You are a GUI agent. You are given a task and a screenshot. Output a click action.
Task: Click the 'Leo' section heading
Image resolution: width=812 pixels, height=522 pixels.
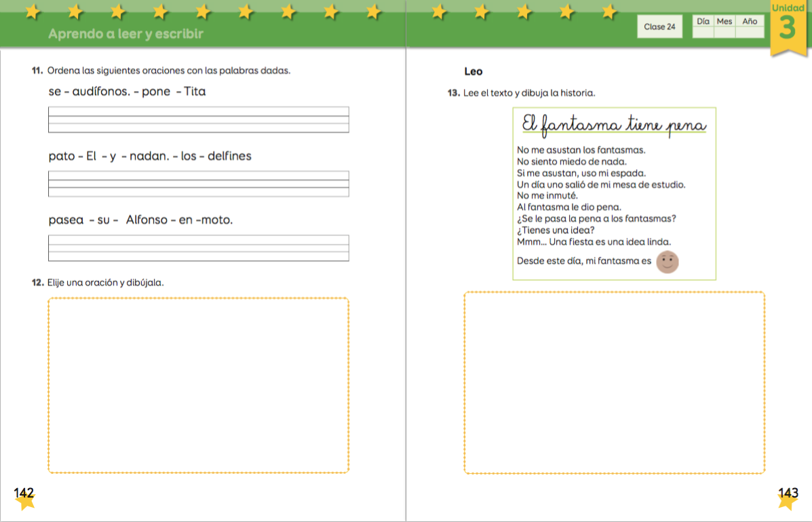(x=473, y=71)
